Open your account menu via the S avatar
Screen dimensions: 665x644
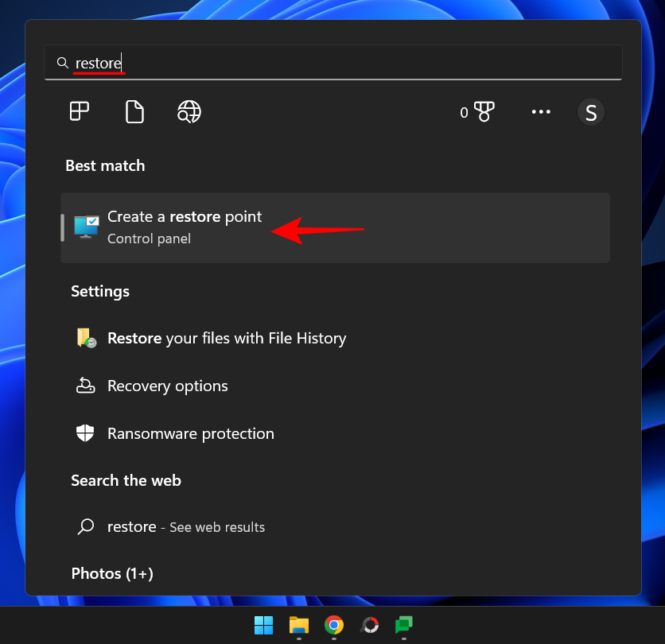(590, 111)
